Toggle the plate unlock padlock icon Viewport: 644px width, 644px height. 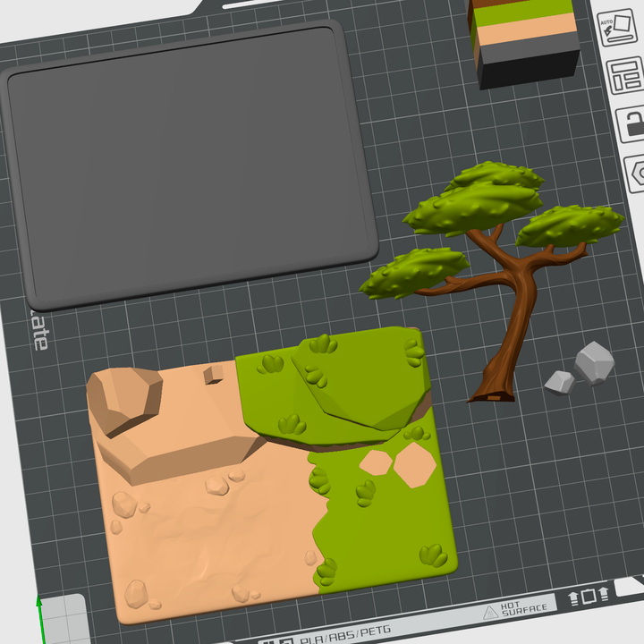633,125
